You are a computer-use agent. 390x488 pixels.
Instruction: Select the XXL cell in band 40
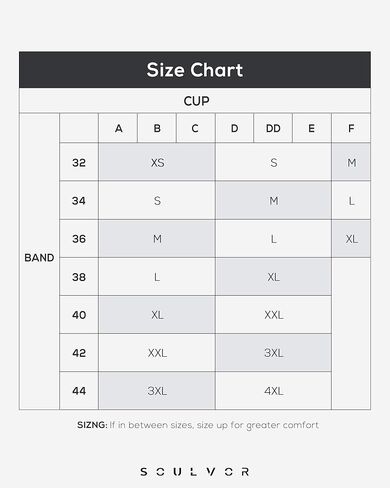(273, 315)
